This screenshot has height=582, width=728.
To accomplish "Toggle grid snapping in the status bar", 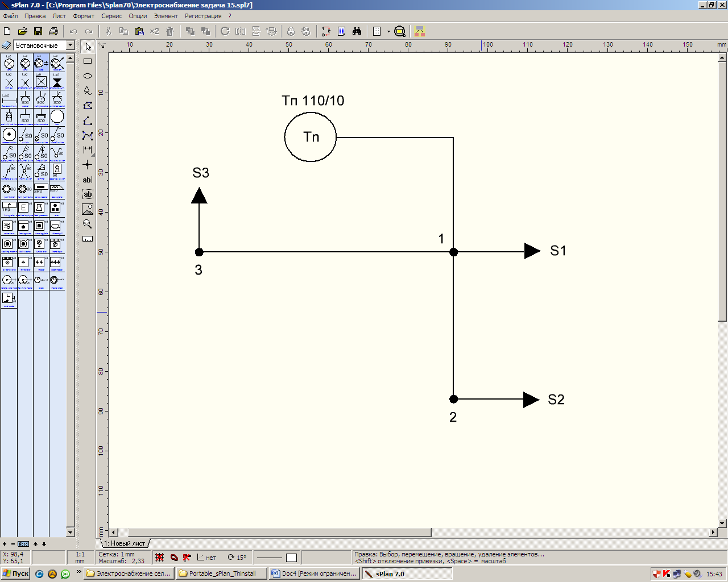I will coord(160,558).
